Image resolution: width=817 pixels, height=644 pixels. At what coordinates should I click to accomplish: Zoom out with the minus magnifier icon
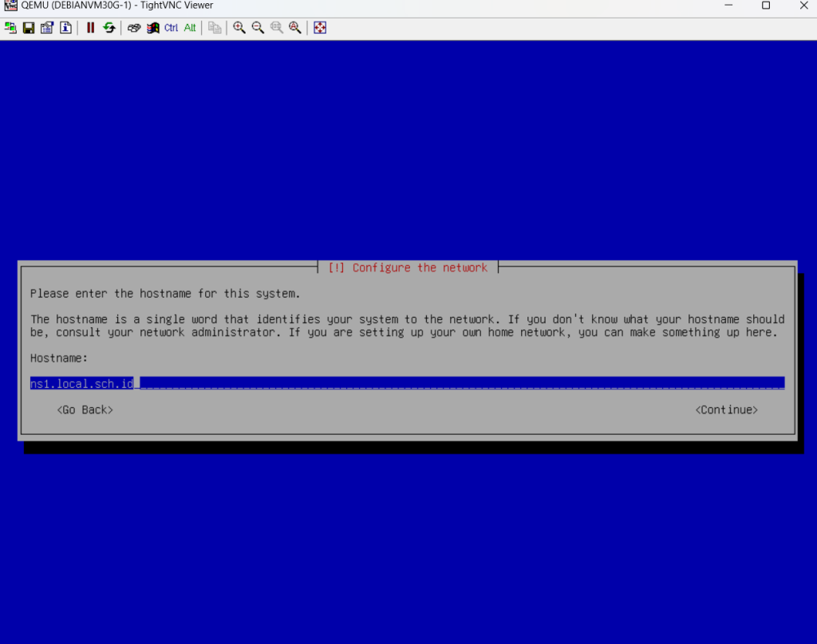[258, 28]
